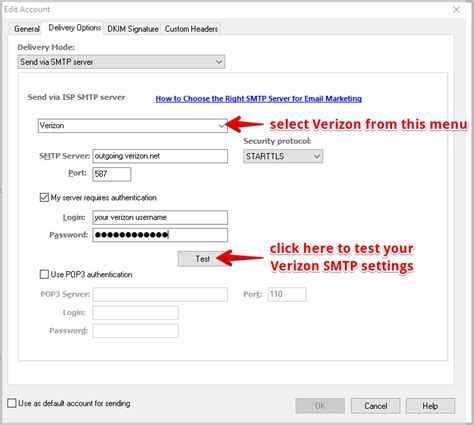Screen dimensions: 474x425
Task: Enable Use POP3 authentication checkbox
Action: pyautogui.click(x=44, y=274)
